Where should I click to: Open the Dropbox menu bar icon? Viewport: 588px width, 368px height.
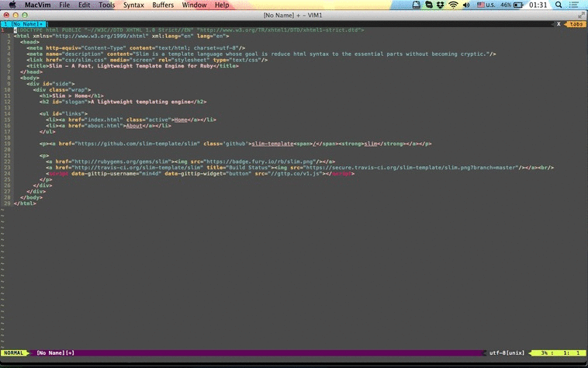(441, 5)
